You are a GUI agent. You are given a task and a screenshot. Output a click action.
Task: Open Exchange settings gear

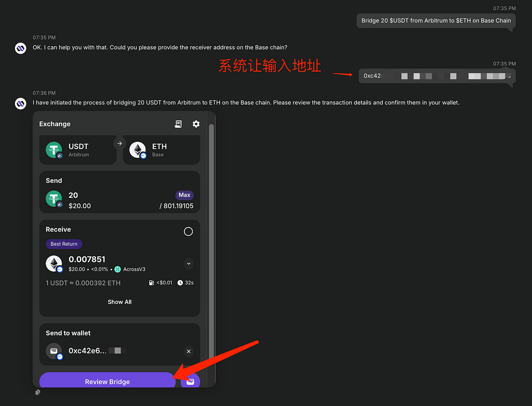tap(196, 124)
